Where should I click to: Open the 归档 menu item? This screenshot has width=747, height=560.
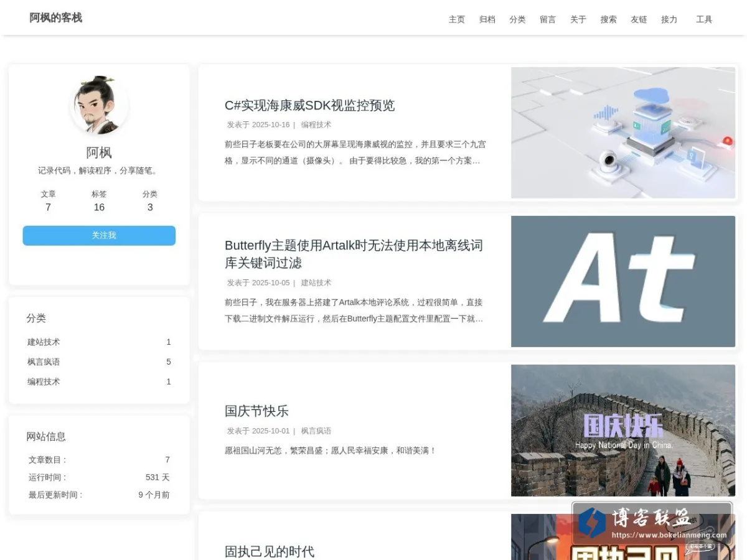point(487,19)
